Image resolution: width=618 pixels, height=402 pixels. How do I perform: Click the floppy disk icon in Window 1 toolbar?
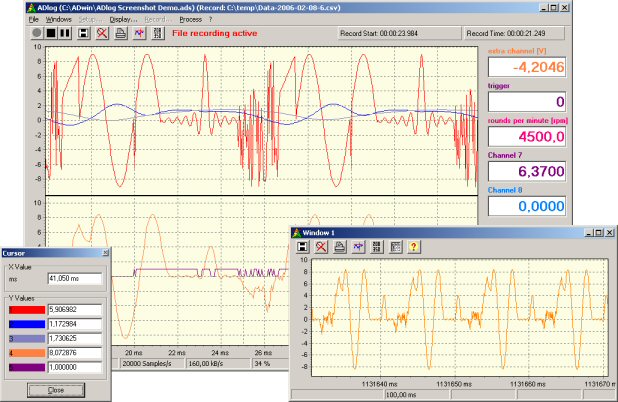304,246
